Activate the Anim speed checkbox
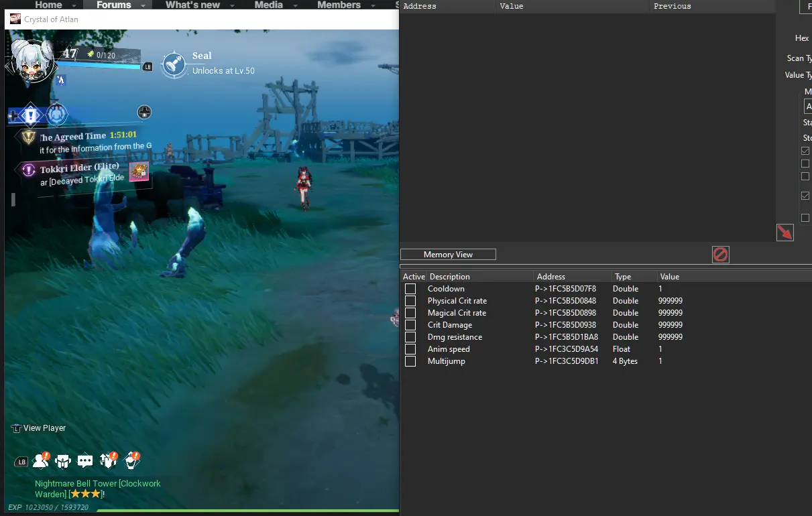The width and height of the screenshot is (812, 516). [x=410, y=349]
